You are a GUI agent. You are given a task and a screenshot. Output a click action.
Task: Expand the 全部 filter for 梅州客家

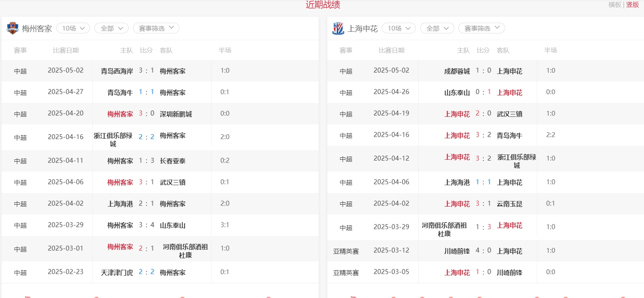[x=111, y=28]
